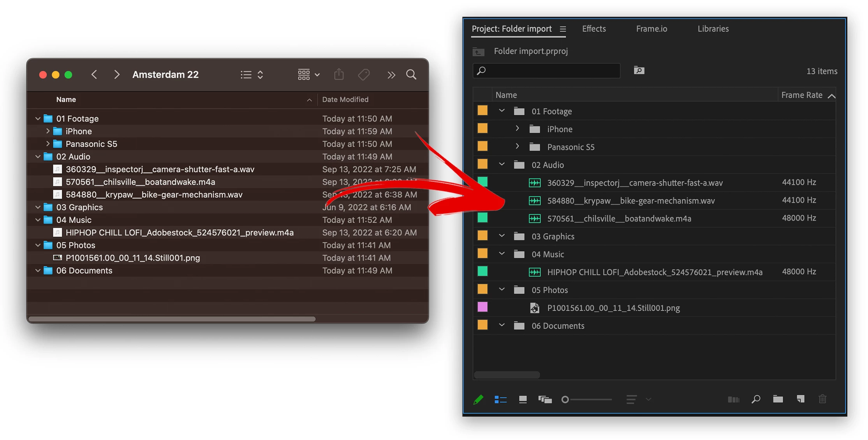The width and height of the screenshot is (868, 440).
Task: Open the Effects tab
Action: 593,29
